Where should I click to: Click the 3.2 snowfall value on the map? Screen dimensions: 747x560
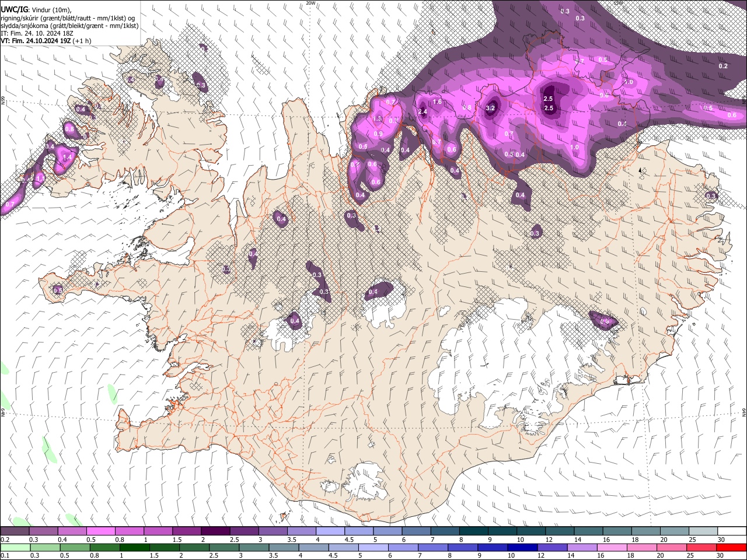pyautogui.click(x=491, y=108)
